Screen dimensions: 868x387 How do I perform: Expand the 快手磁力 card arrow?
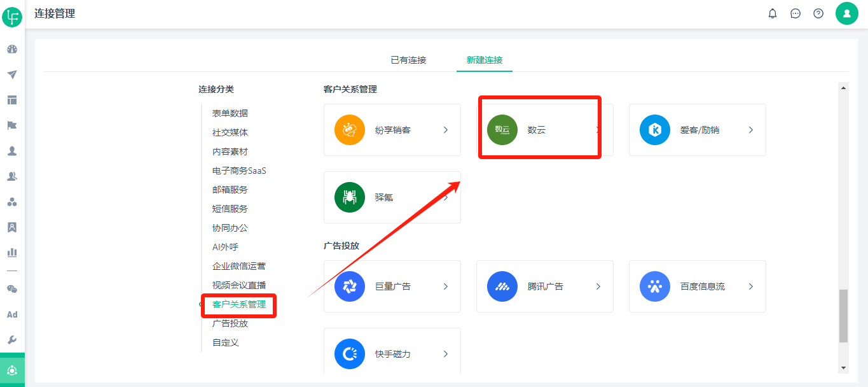click(446, 354)
